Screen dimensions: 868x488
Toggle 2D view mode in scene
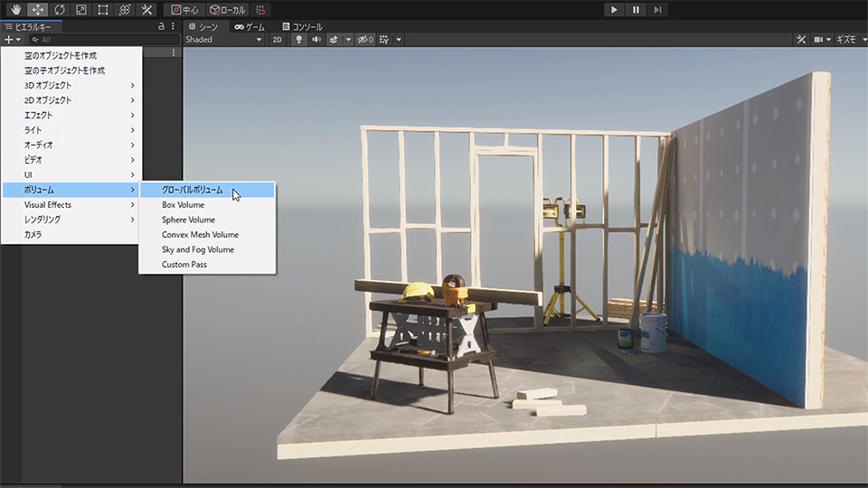pos(278,40)
